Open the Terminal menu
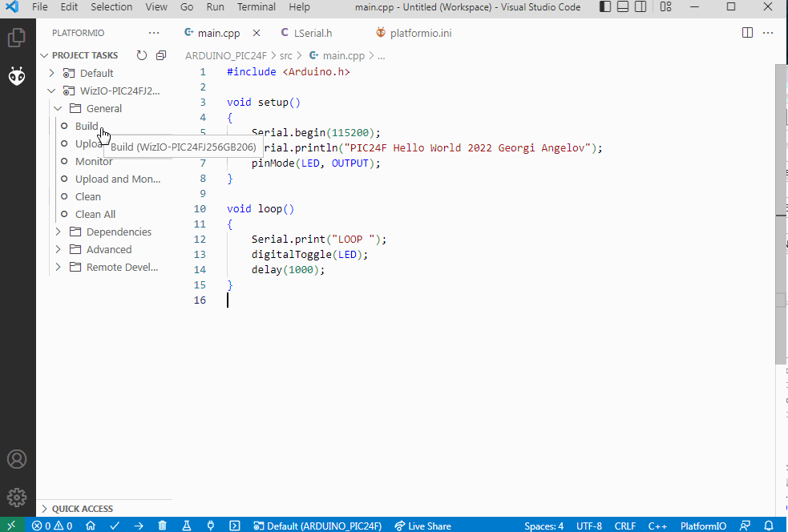 click(257, 7)
